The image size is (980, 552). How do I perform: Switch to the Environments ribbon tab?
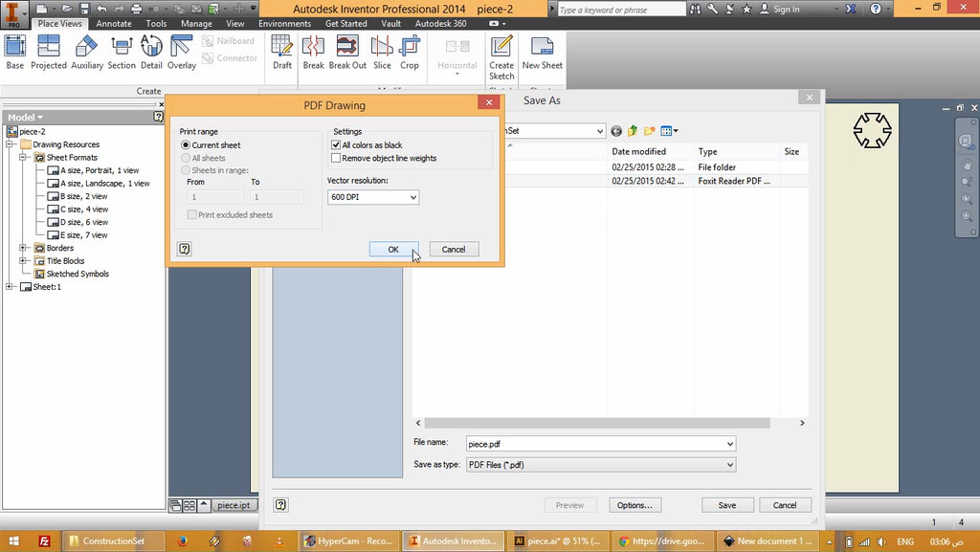point(284,24)
